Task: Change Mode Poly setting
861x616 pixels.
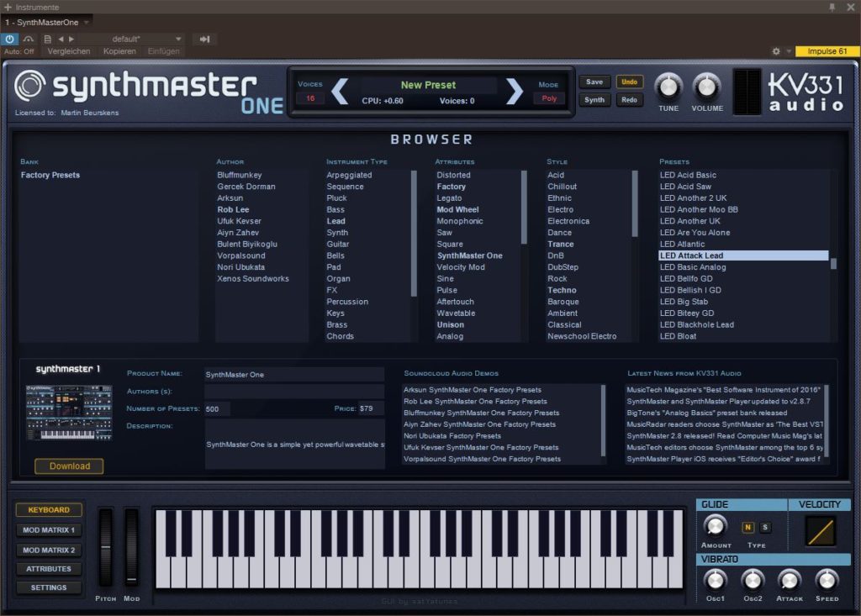Action: (549, 98)
